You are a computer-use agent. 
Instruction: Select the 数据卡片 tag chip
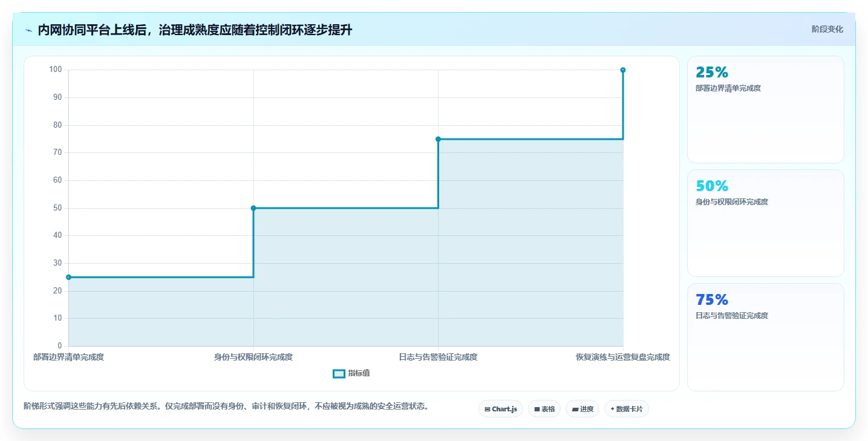627,409
